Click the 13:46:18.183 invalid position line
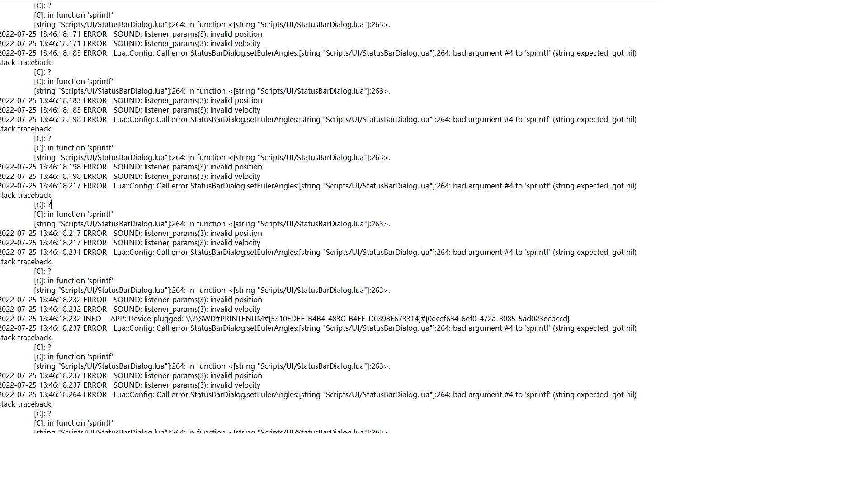 (x=131, y=100)
